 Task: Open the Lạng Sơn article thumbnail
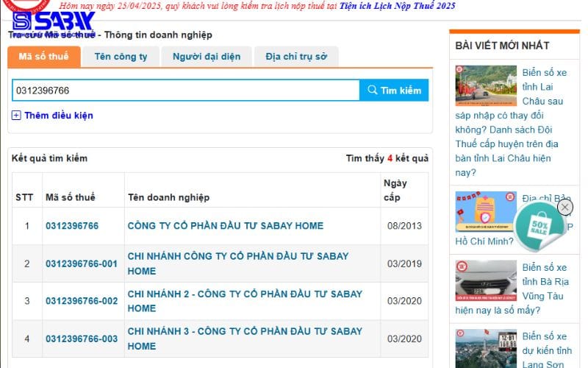(x=486, y=348)
